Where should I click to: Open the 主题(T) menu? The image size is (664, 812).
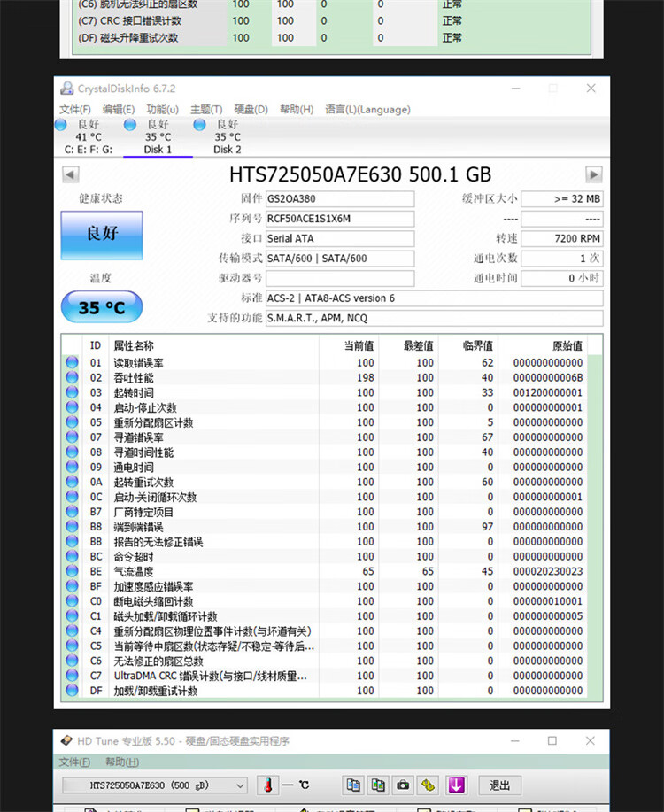tap(206, 109)
